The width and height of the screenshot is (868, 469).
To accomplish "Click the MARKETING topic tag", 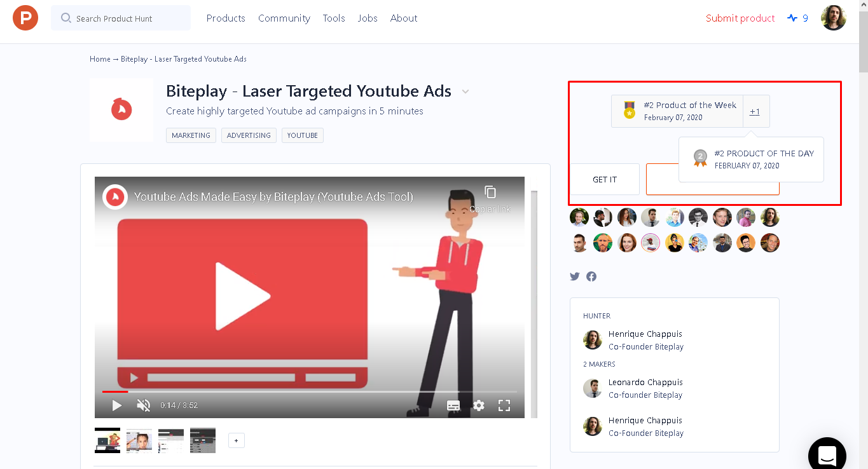I will [191, 135].
